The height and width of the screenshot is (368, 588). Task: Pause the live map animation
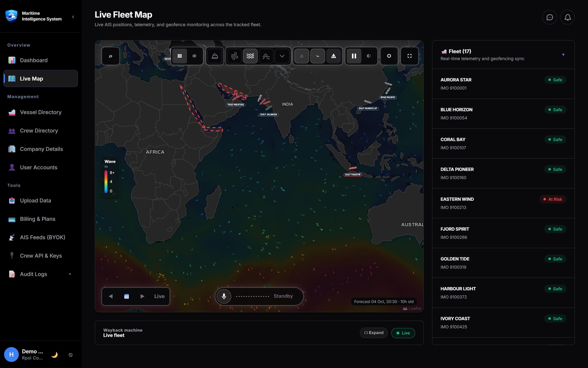click(354, 56)
